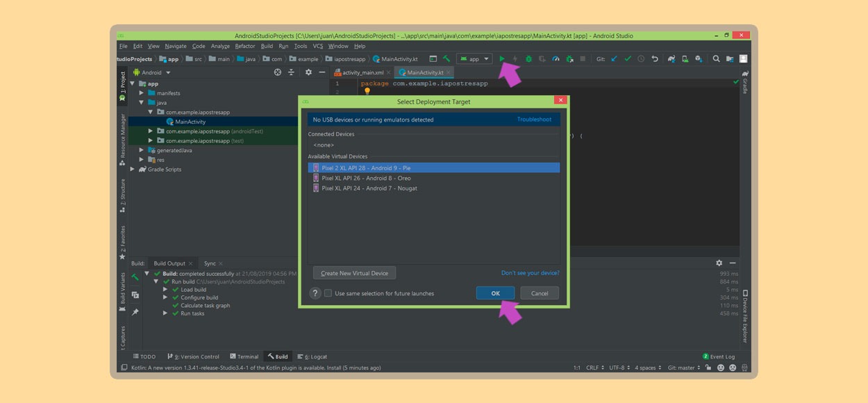Click the locate target crosshair icon in Project panel
The width and height of the screenshot is (868, 403).
(278, 72)
